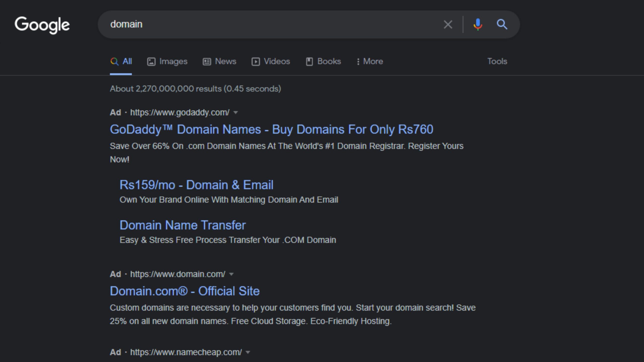Screen dimensions: 644x362
Task: Switch to the Books tab
Action: 323,61
